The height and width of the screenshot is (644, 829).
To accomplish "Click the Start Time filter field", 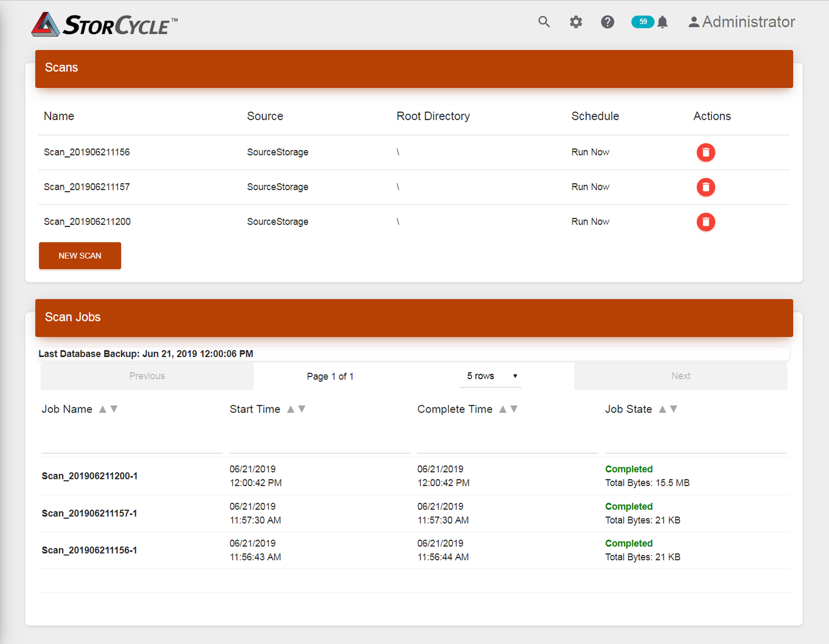I will [320, 440].
